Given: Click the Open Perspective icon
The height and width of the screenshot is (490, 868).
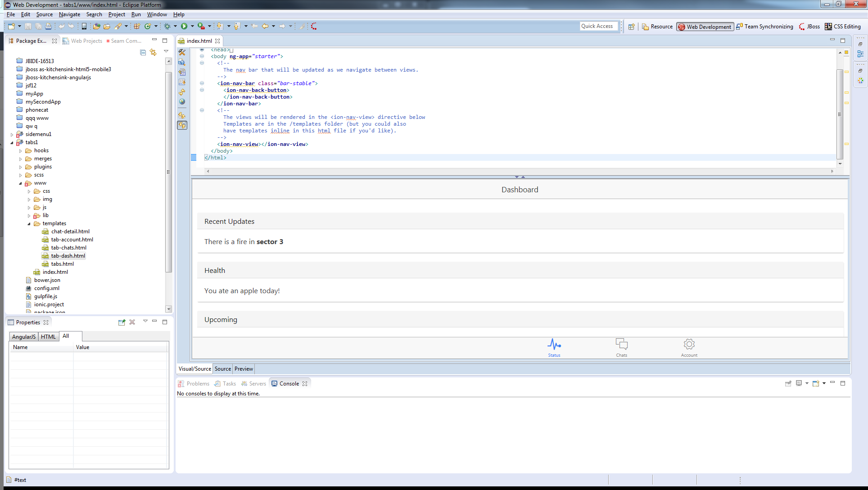Looking at the screenshot, I should [631, 27].
